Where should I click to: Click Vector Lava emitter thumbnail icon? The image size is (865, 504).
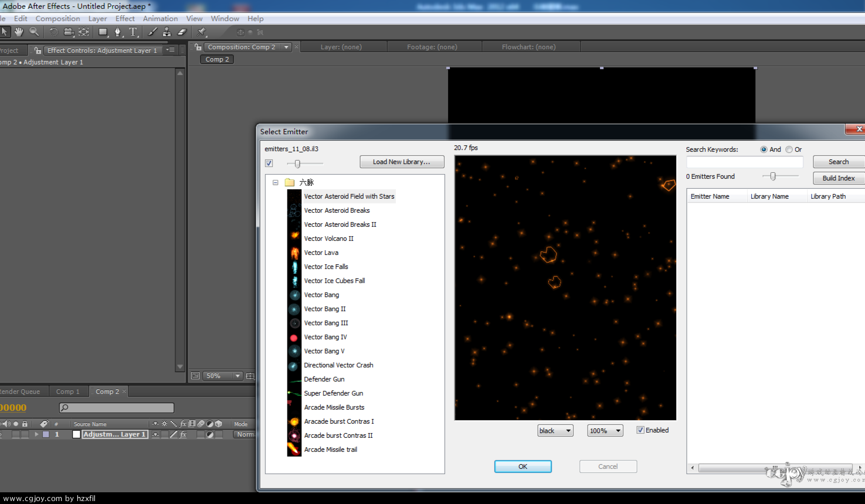(294, 253)
